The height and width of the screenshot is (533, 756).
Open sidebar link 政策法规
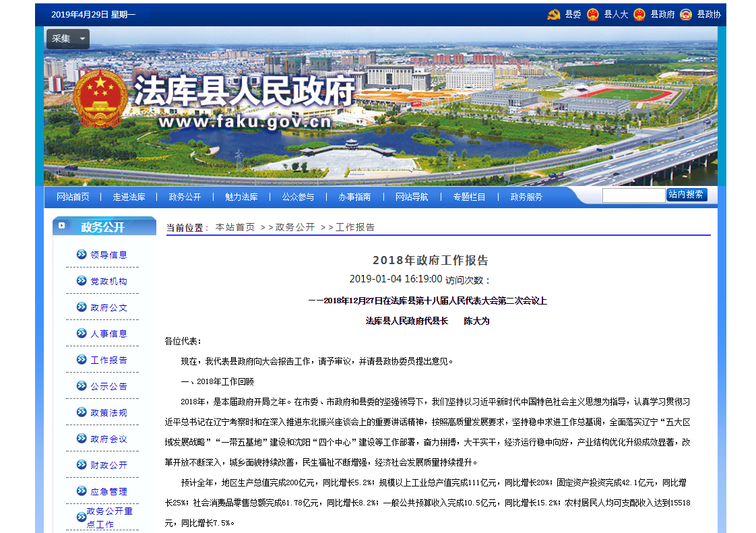pos(109,412)
